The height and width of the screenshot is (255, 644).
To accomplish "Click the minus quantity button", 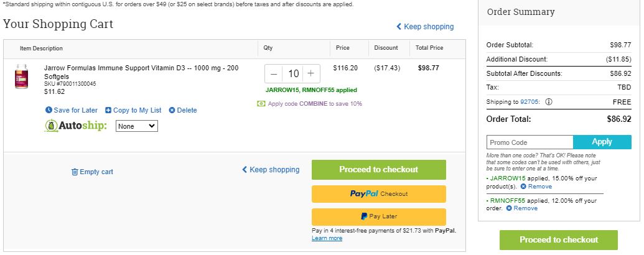I will pyautogui.click(x=274, y=73).
